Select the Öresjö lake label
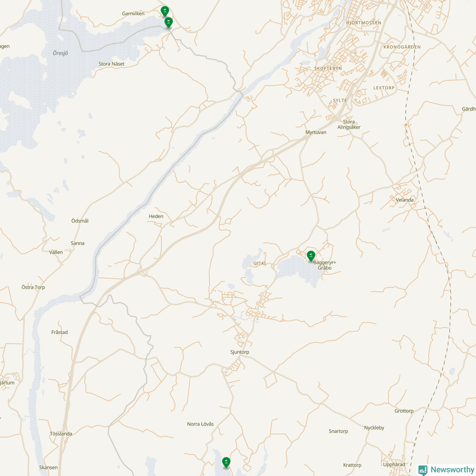The image size is (476, 476). pos(61,53)
